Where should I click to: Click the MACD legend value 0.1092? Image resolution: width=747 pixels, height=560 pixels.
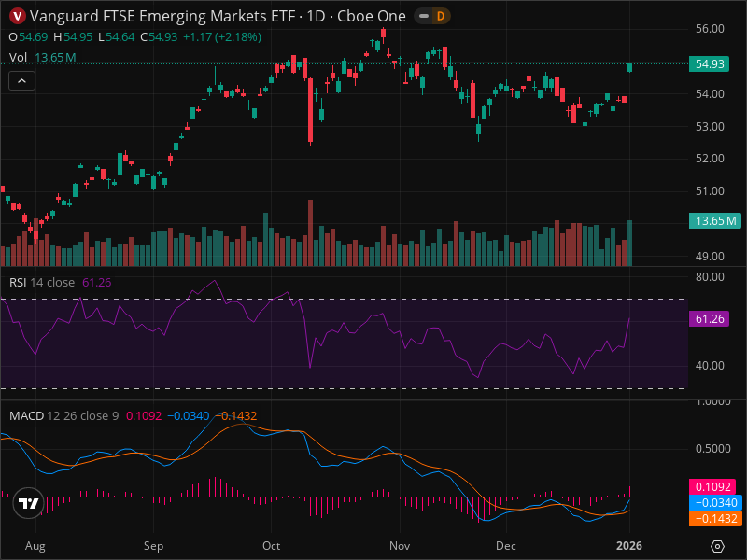[144, 415]
